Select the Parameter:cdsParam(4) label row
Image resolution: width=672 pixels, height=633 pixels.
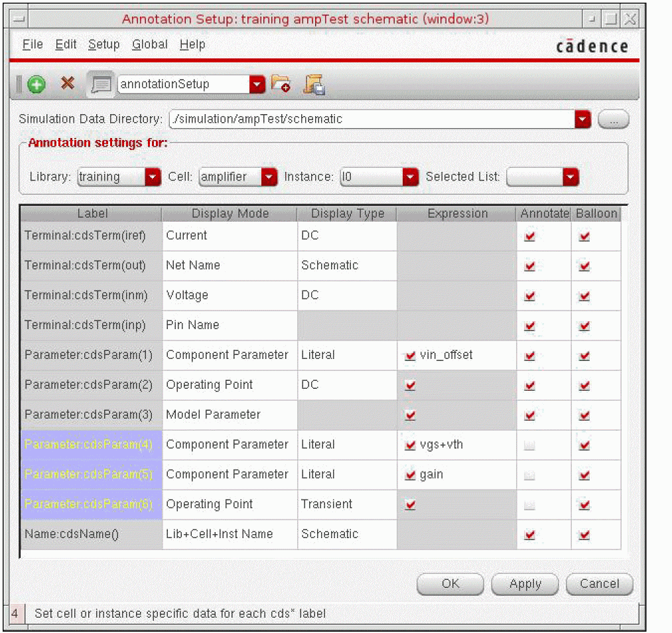pos(92,445)
